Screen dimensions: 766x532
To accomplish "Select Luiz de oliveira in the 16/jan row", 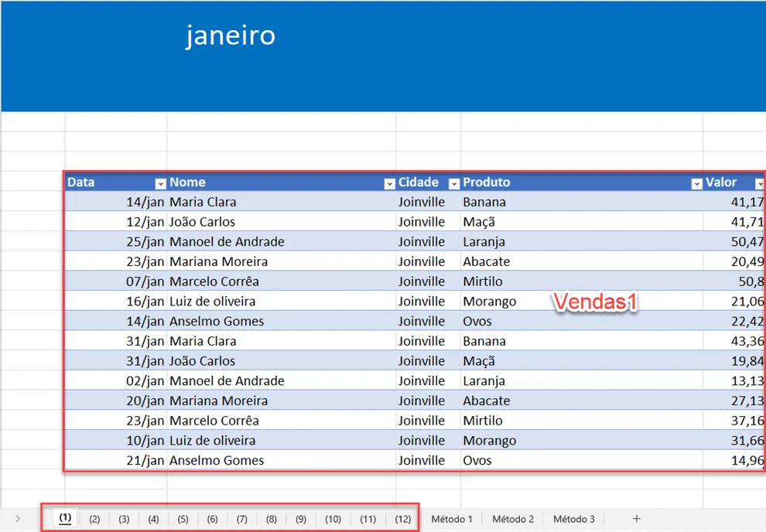I will tap(282, 301).
